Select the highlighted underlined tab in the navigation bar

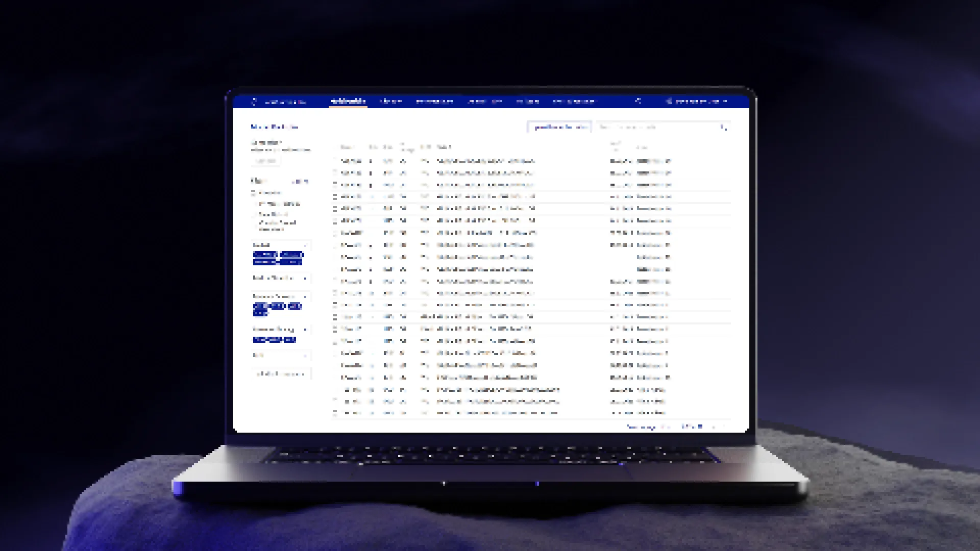click(x=348, y=101)
